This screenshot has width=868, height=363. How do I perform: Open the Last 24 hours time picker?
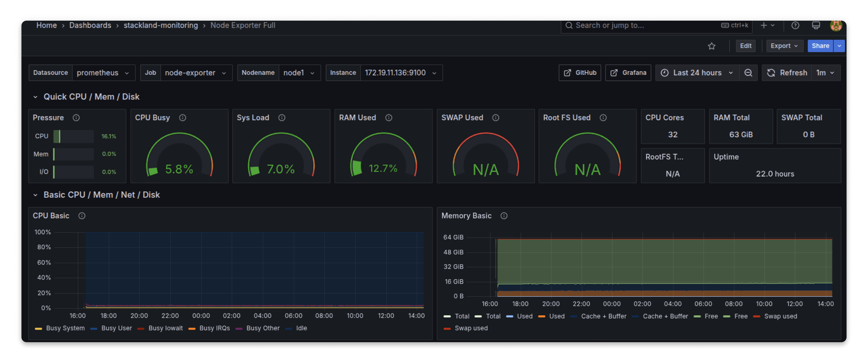(x=697, y=73)
